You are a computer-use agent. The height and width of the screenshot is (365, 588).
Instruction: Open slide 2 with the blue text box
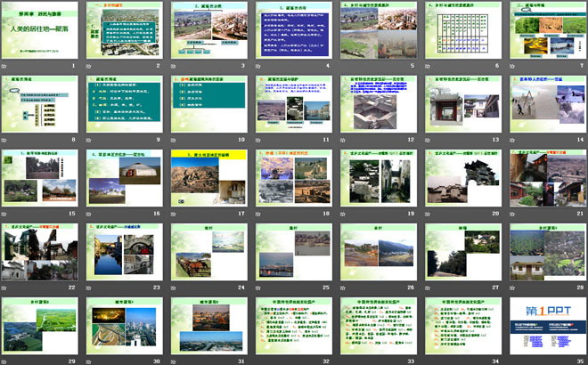126,31
